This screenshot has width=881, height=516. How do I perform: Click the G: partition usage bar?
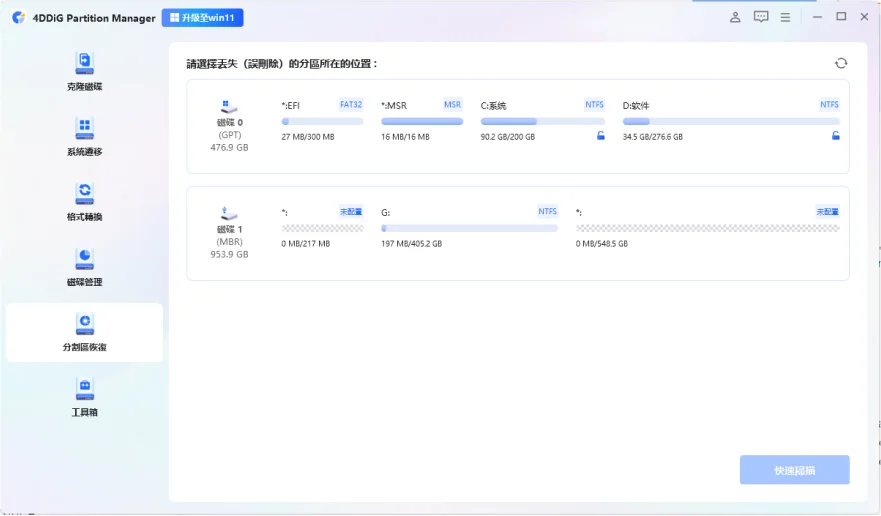click(469, 228)
